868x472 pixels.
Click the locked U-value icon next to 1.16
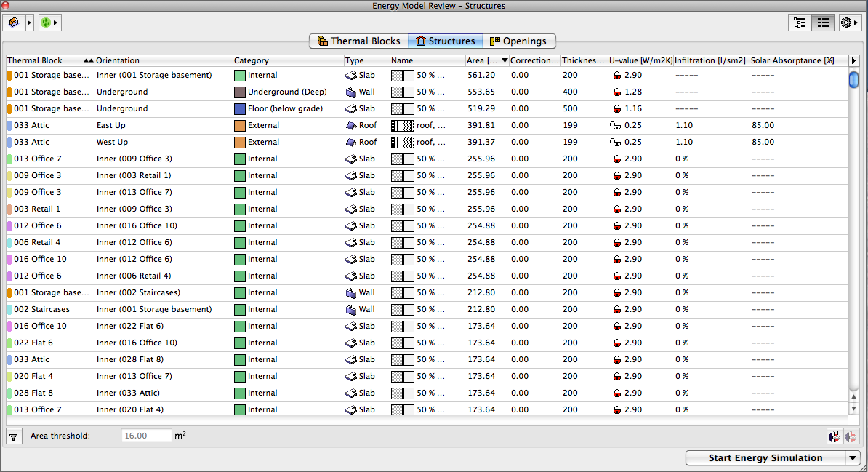tap(616, 108)
